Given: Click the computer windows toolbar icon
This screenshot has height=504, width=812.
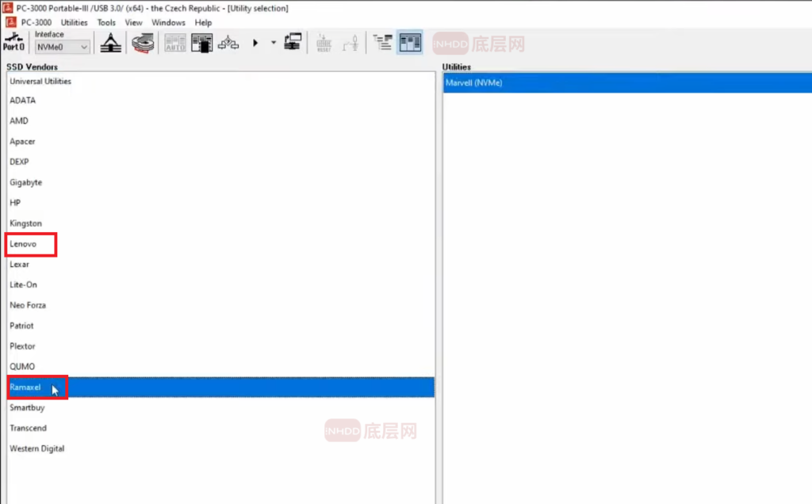Looking at the screenshot, I should tap(293, 43).
